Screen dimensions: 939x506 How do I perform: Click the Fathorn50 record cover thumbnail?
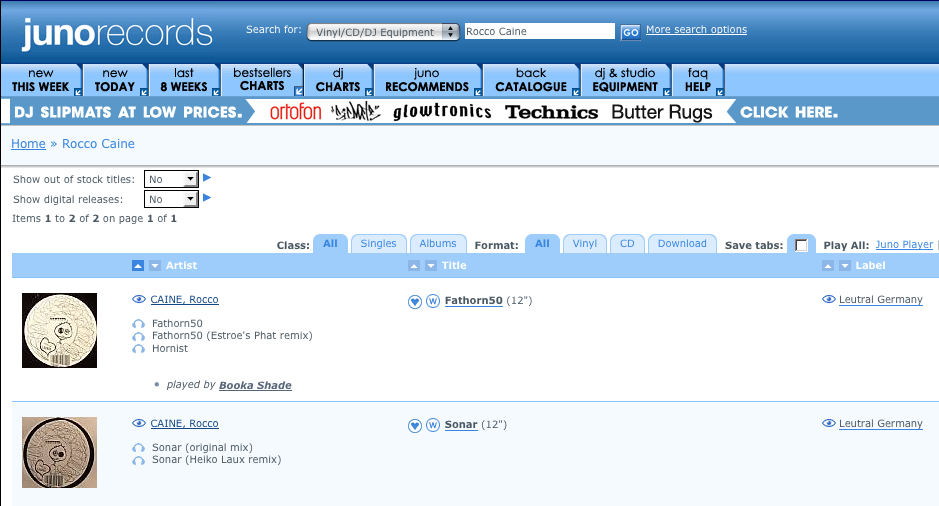[59, 330]
